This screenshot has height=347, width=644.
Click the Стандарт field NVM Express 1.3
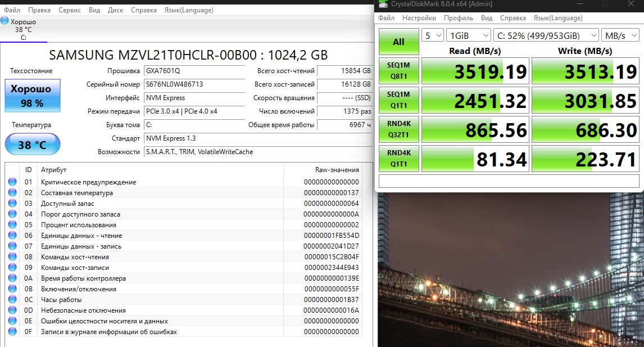[x=258, y=138]
